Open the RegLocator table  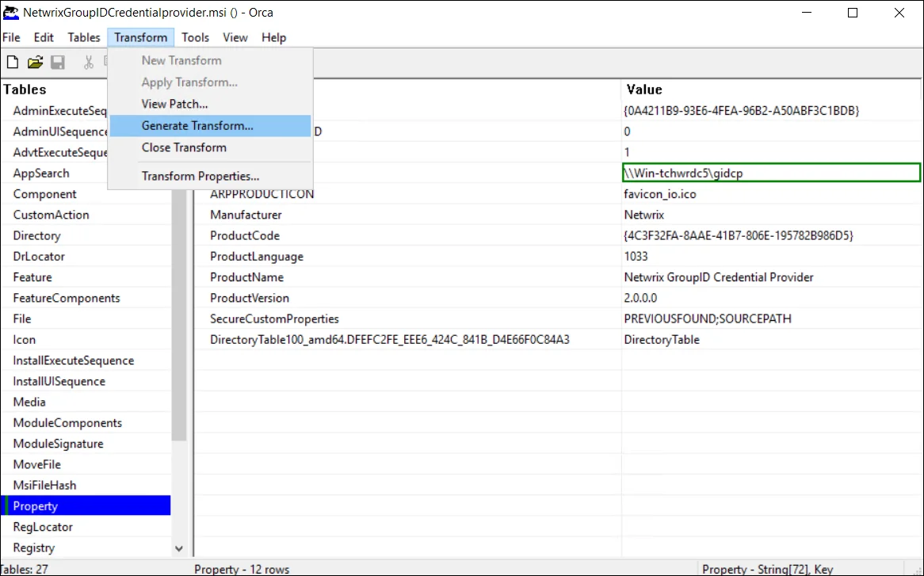pyautogui.click(x=43, y=527)
